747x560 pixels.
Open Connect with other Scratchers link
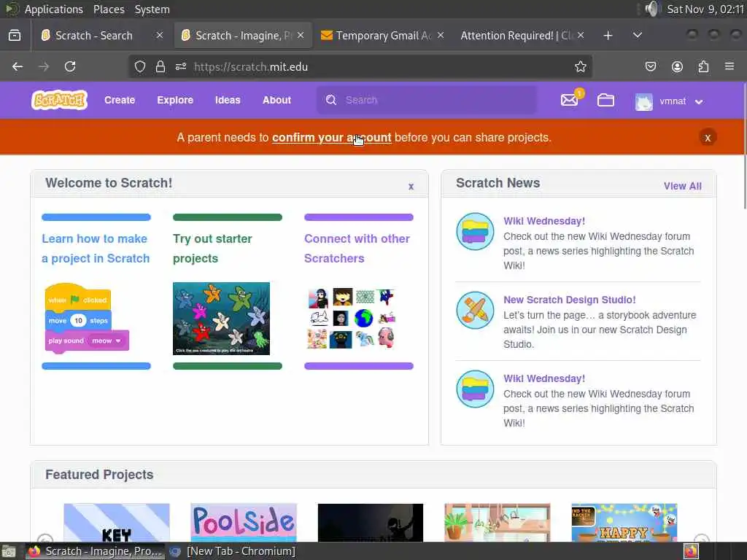point(357,249)
